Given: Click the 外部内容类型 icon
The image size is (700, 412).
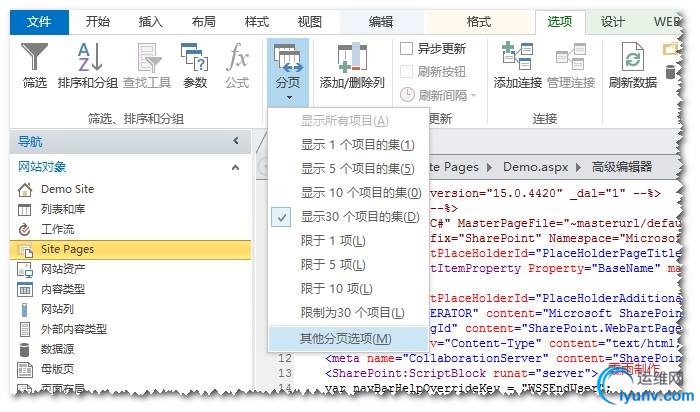Looking at the screenshot, I should tap(25, 329).
